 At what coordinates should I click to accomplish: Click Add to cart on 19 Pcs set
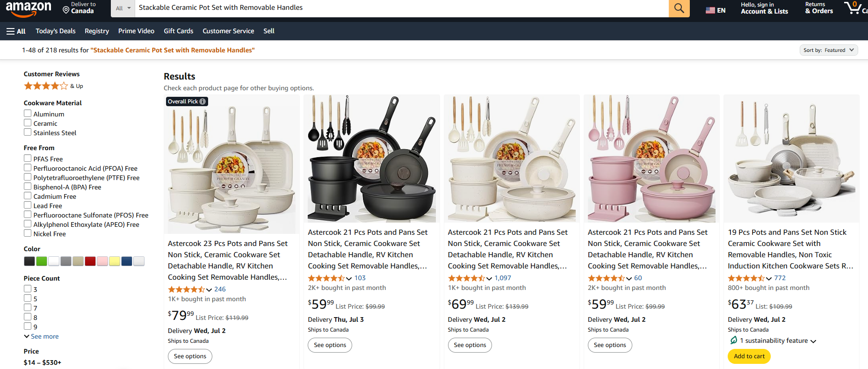(x=749, y=356)
